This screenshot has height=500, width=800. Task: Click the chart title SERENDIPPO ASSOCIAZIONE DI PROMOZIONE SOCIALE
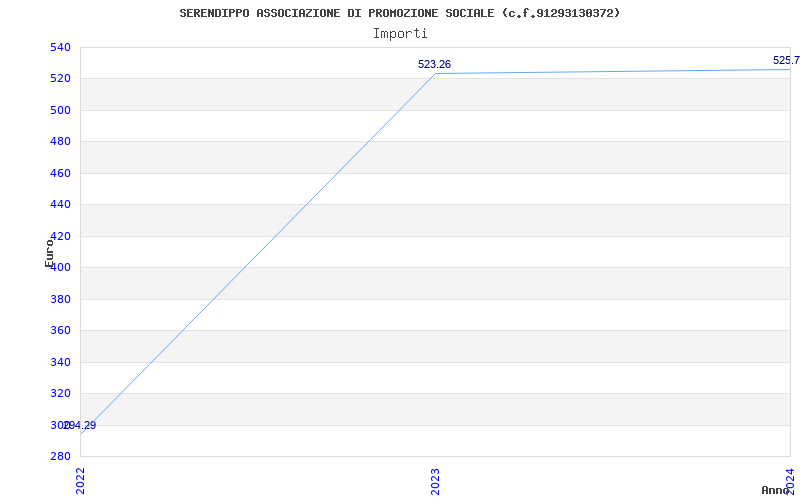click(x=399, y=13)
